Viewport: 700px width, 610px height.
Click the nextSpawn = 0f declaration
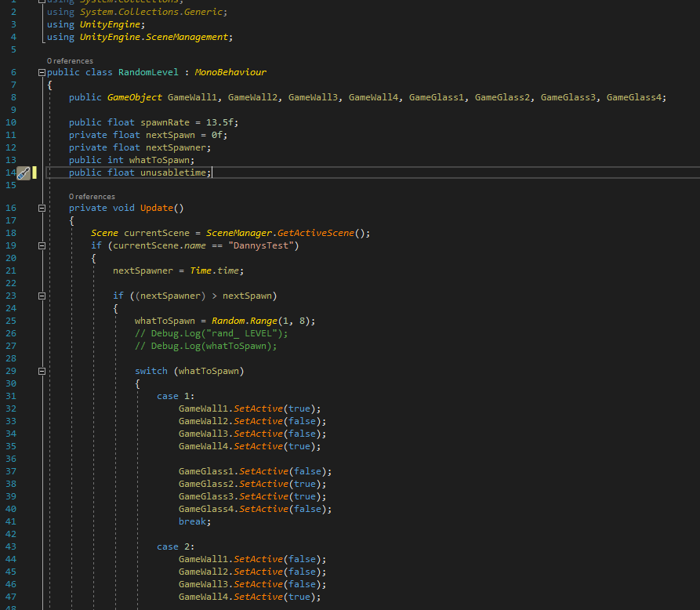[x=148, y=135]
